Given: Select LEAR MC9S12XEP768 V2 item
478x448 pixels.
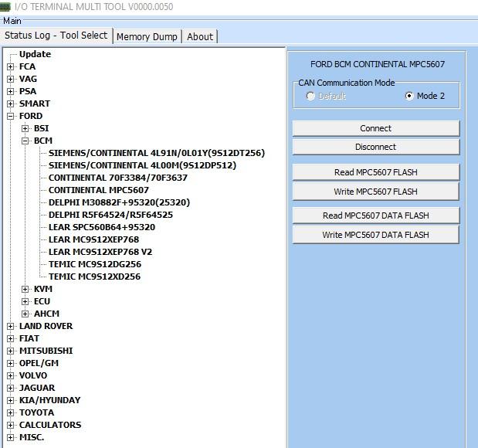Looking at the screenshot, I should coord(100,252).
